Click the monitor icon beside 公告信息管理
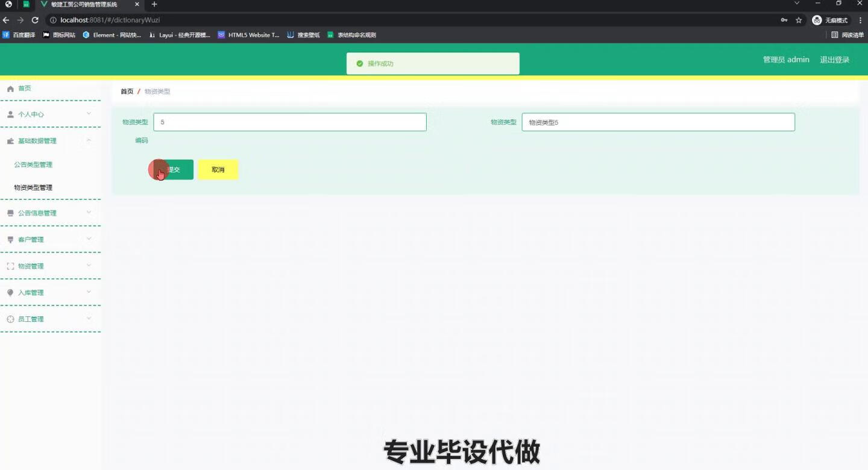This screenshot has width=868, height=470. point(10,213)
